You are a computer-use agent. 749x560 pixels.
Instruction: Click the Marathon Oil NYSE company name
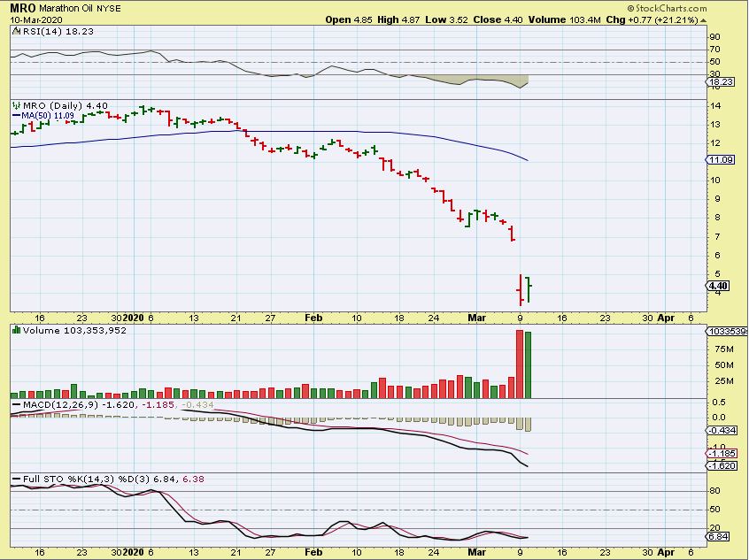pyautogui.click(x=80, y=9)
